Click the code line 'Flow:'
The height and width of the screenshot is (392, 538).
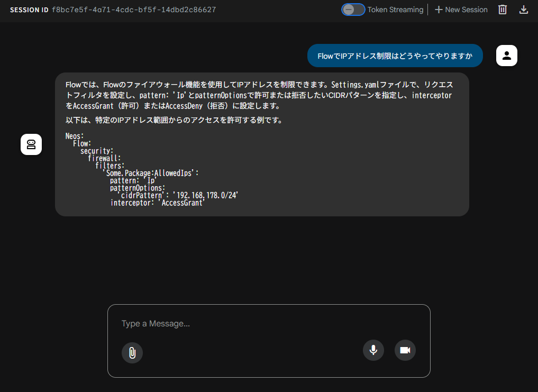click(x=82, y=143)
